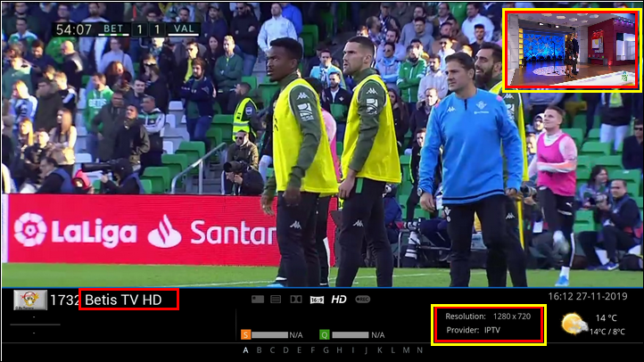Viewport: 644px width, 362px height.
Task: Select tuner letter H
Action: pos(339,350)
